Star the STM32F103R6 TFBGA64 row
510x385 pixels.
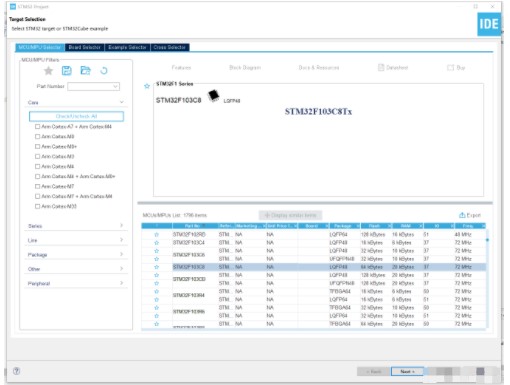[x=156, y=308]
